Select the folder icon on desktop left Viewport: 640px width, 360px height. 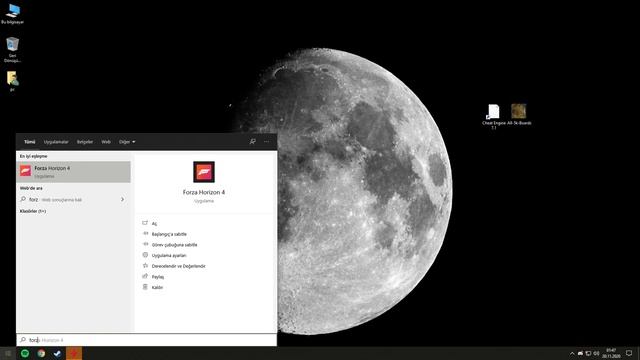pos(12,81)
